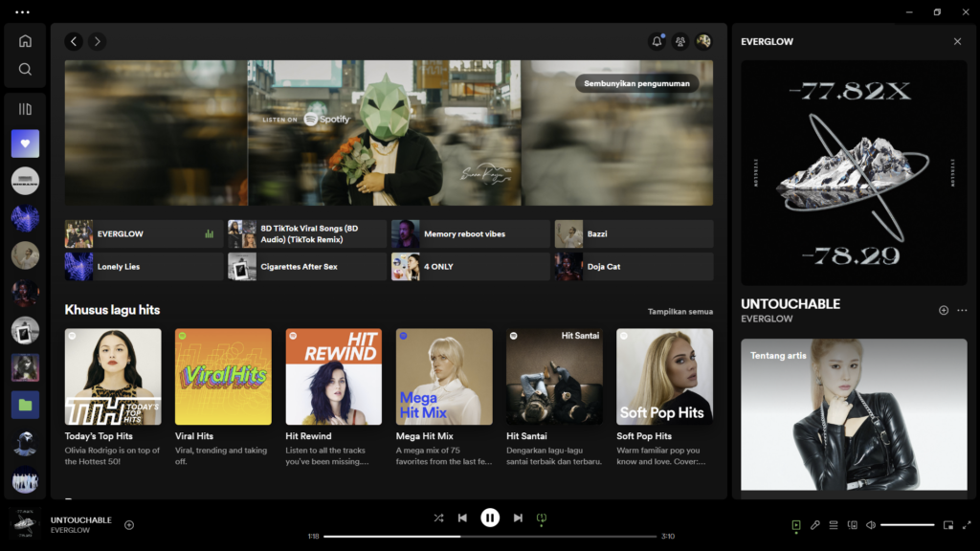This screenshot has width=980, height=551.
Task: Disable repeat mode
Action: (x=543, y=518)
